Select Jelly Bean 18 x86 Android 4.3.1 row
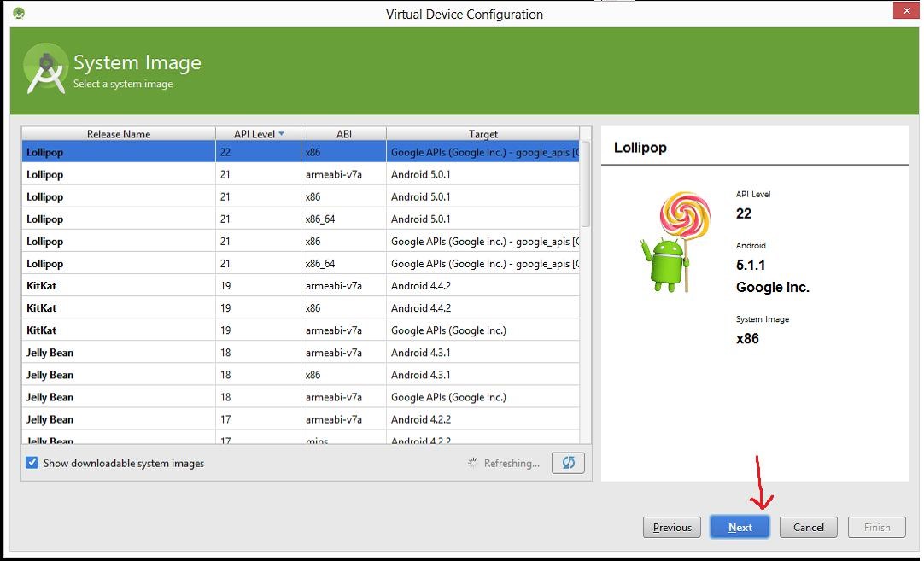 point(301,375)
